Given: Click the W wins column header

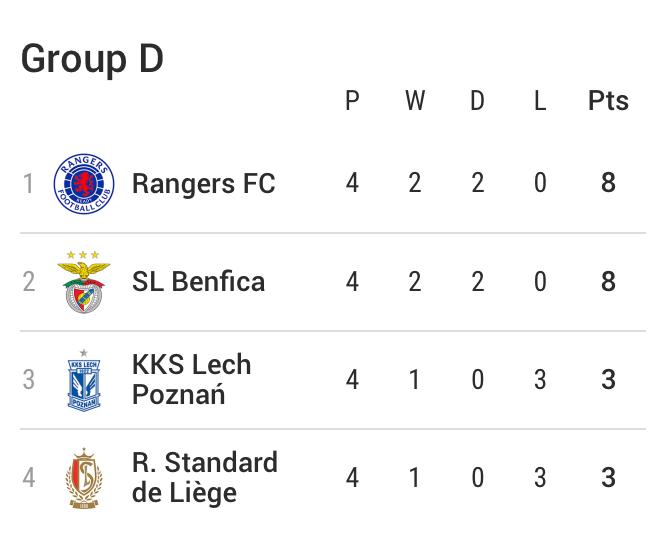Looking at the screenshot, I should 415,101.
